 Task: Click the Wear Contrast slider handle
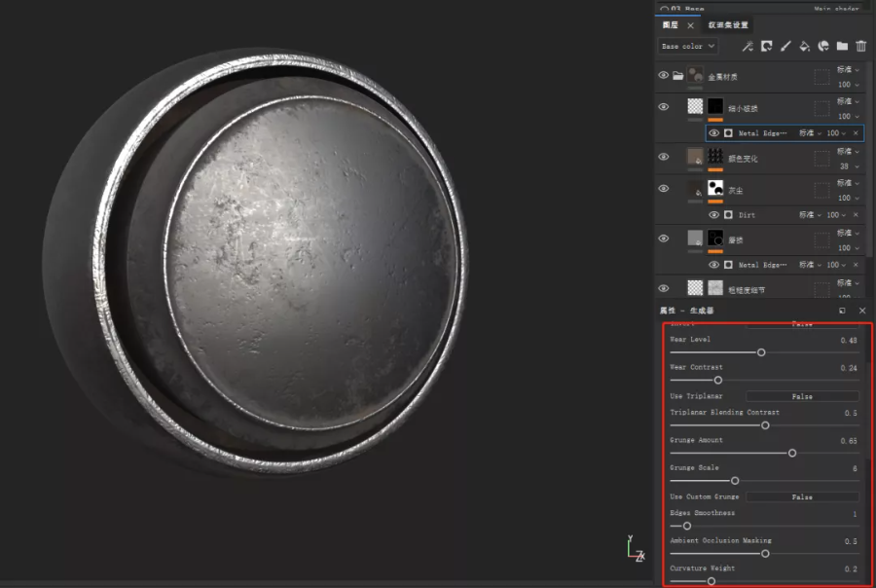pos(718,381)
